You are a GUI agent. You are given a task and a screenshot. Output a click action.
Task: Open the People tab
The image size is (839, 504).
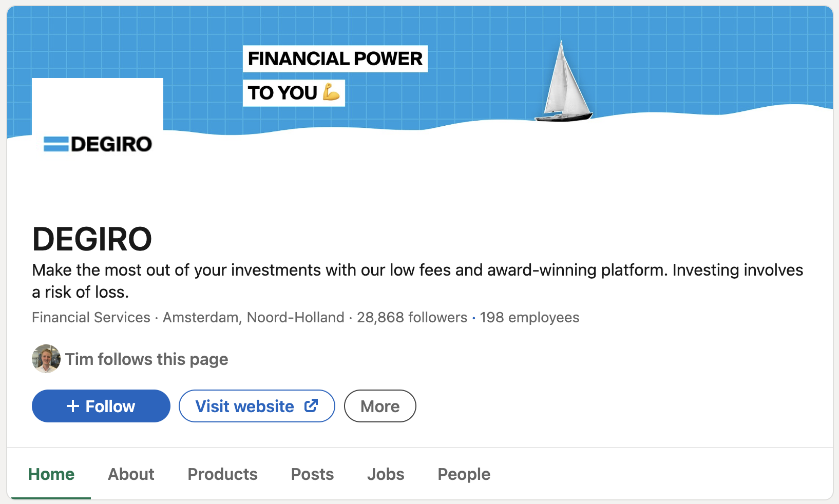click(464, 474)
